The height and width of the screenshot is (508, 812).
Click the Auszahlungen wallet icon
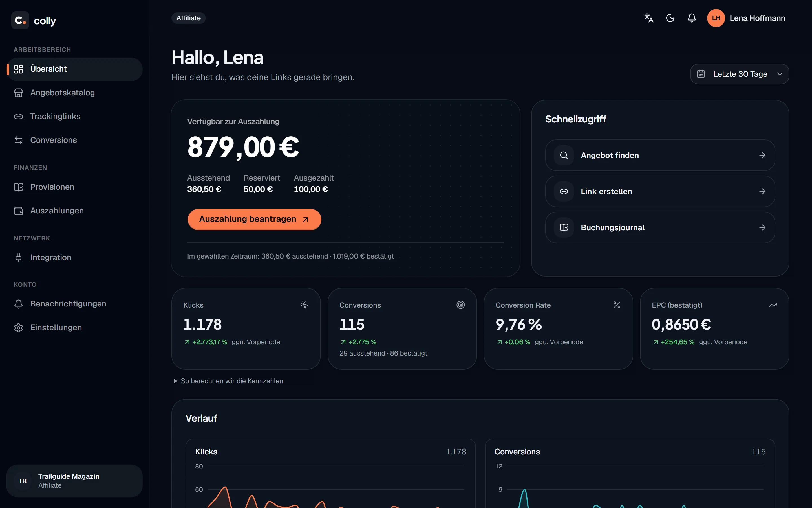pyautogui.click(x=18, y=211)
